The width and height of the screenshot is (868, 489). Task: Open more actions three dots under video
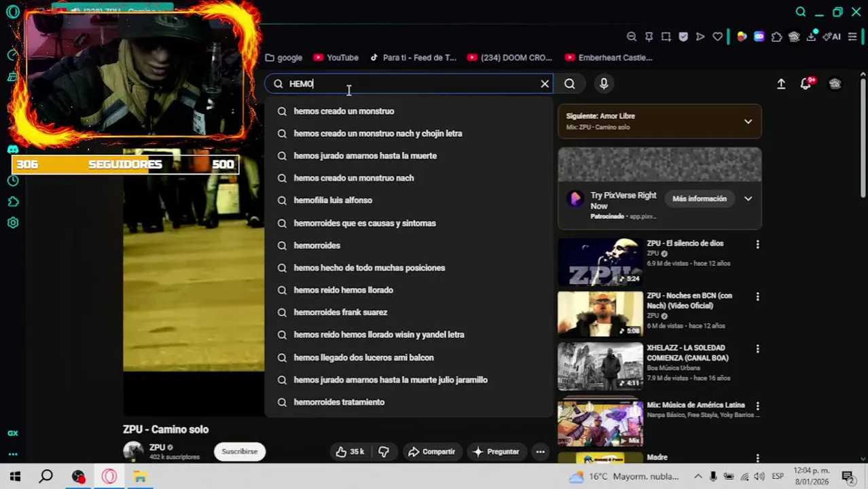click(x=540, y=452)
